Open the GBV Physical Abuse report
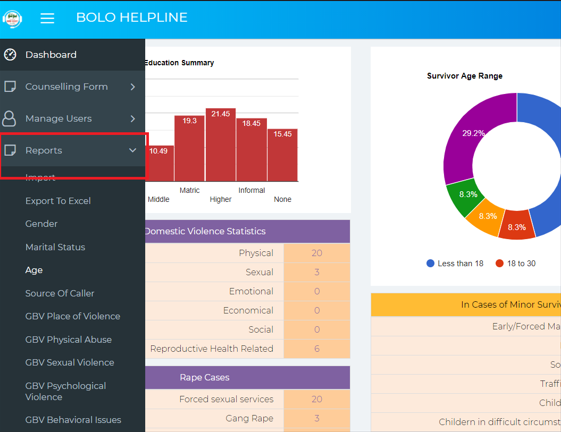Screen dimensions: 561x432 tap(68, 339)
